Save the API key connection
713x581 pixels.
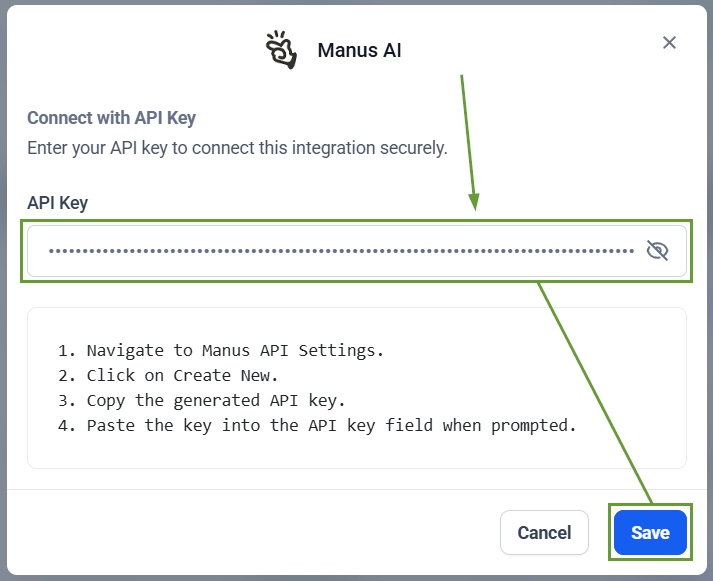tap(650, 533)
